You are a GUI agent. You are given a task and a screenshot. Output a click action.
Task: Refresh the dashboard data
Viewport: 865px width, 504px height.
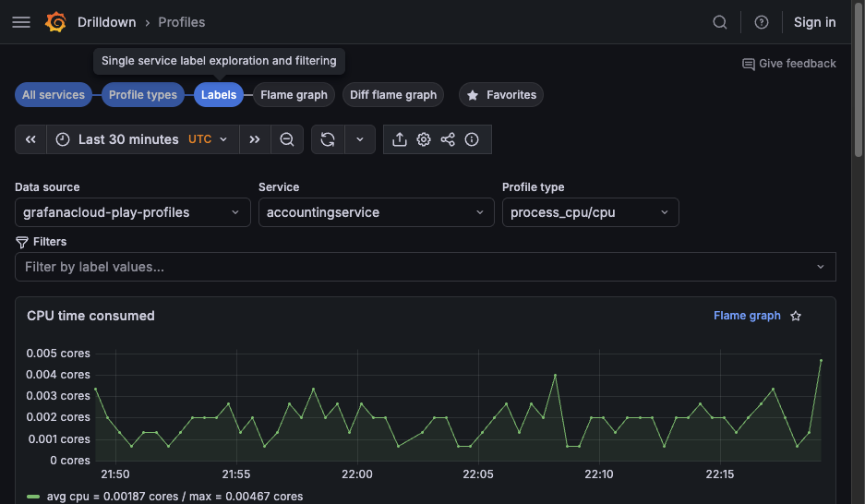tap(328, 139)
